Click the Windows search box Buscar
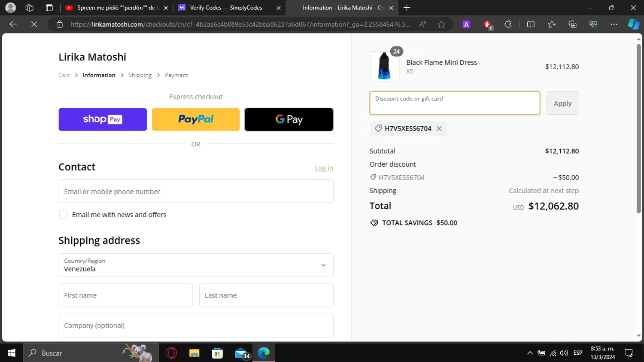Screen dimensions: 644x362 click(x=91, y=353)
